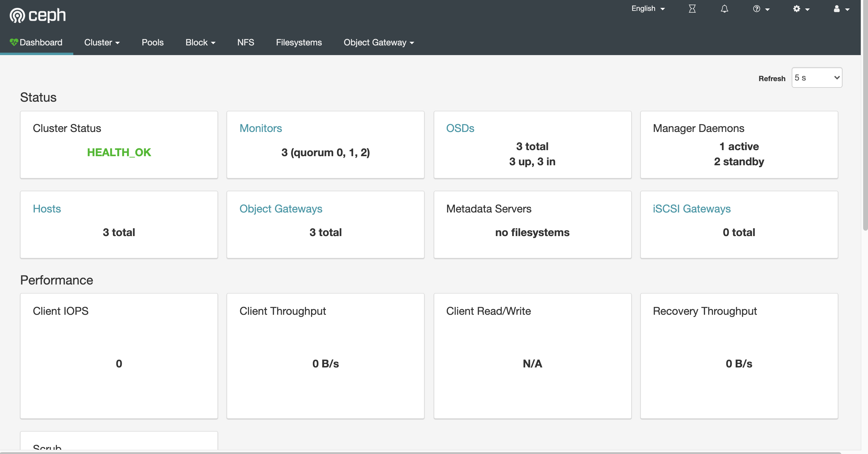Open the notifications bell icon
Viewport: 868px width, 454px height.
click(724, 9)
